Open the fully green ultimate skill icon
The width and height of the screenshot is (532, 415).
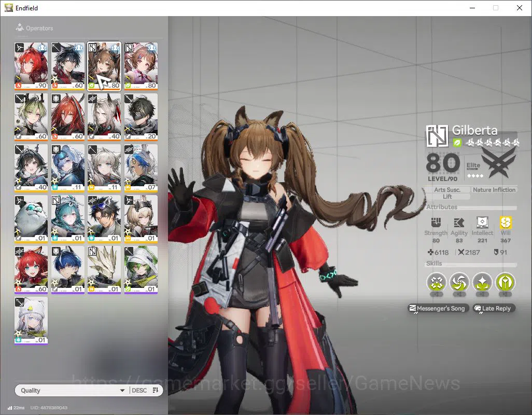(x=505, y=282)
